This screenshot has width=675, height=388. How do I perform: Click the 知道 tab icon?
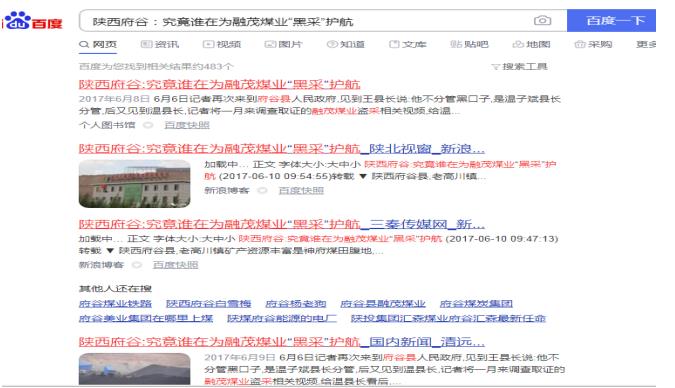tap(332, 44)
